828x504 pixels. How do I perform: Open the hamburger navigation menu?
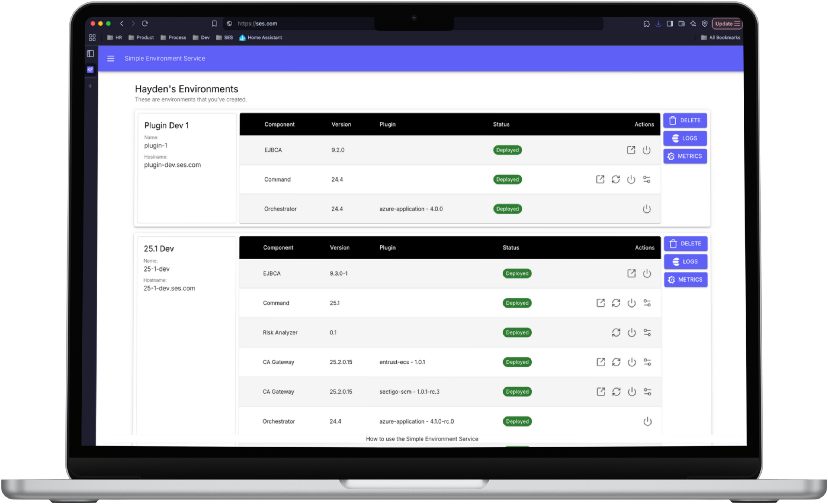coord(111,59)
